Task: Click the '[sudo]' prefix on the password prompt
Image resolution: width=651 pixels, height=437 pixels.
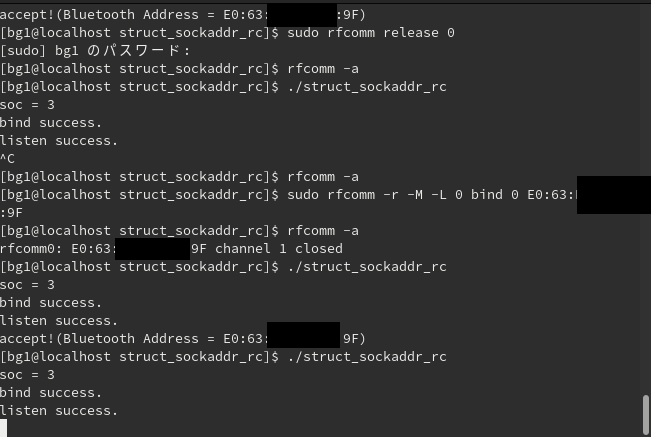Action: (22, 51)
